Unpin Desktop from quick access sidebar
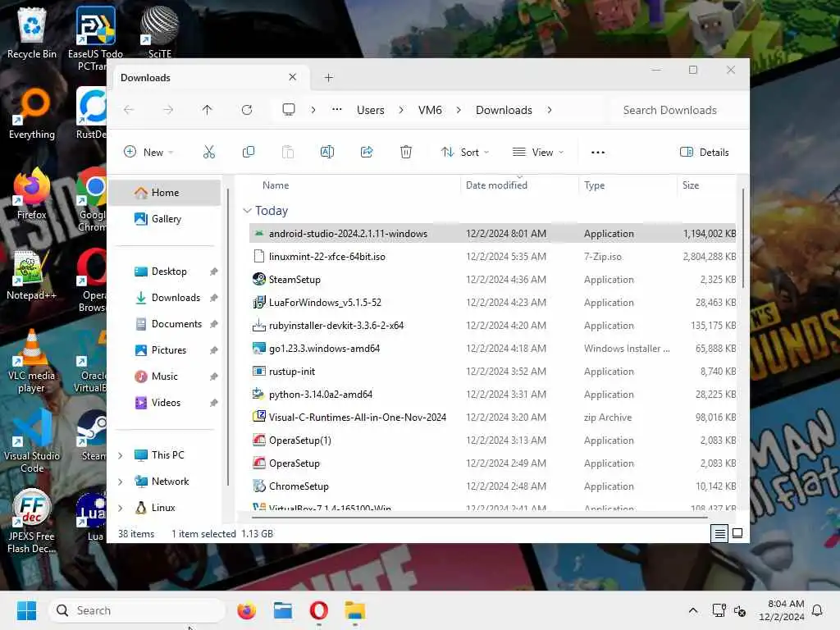The width and height of the screenshot is (840, 630). click(214, 272)
